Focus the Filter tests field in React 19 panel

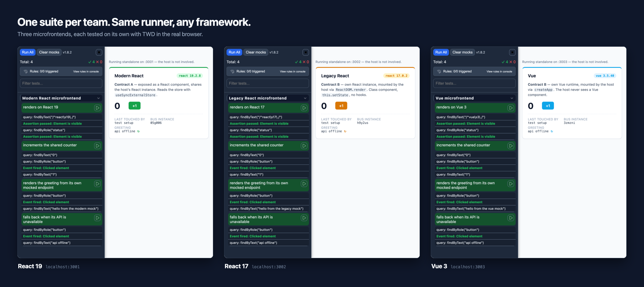(x=61, y=83)
